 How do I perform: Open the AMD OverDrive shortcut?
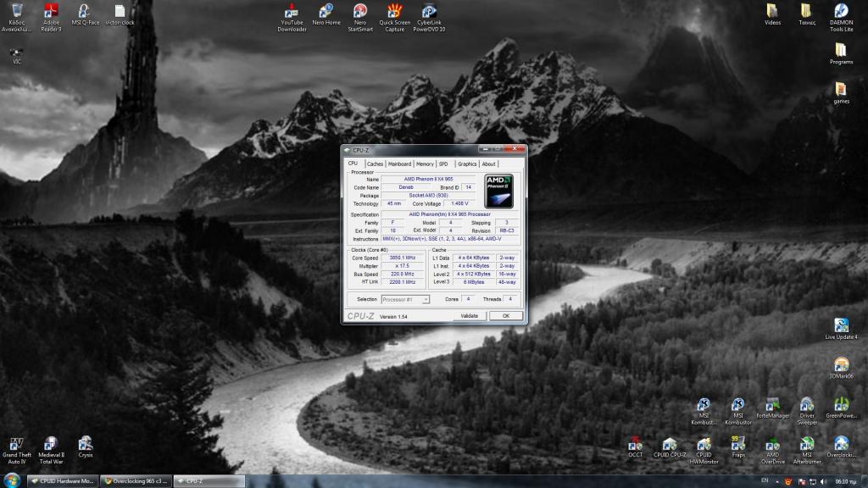(772, 444)
